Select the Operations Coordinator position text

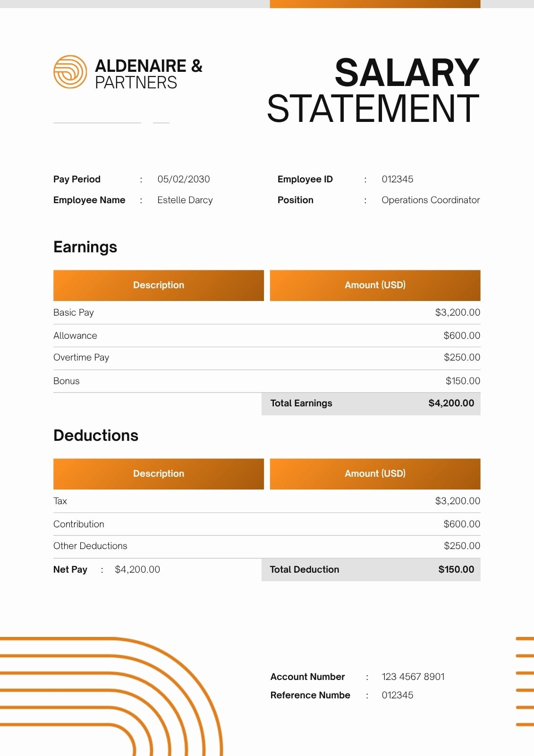coord(431,200)
